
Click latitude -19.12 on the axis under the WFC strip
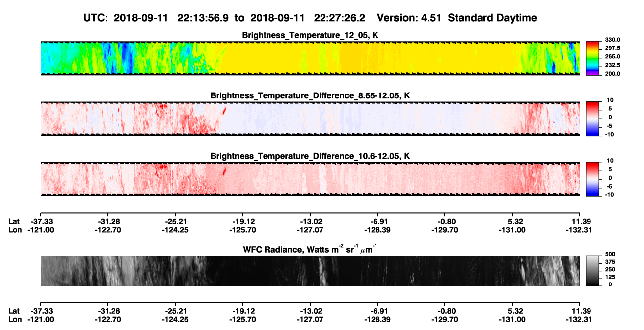pyautogui.click(x=242, y=311)
